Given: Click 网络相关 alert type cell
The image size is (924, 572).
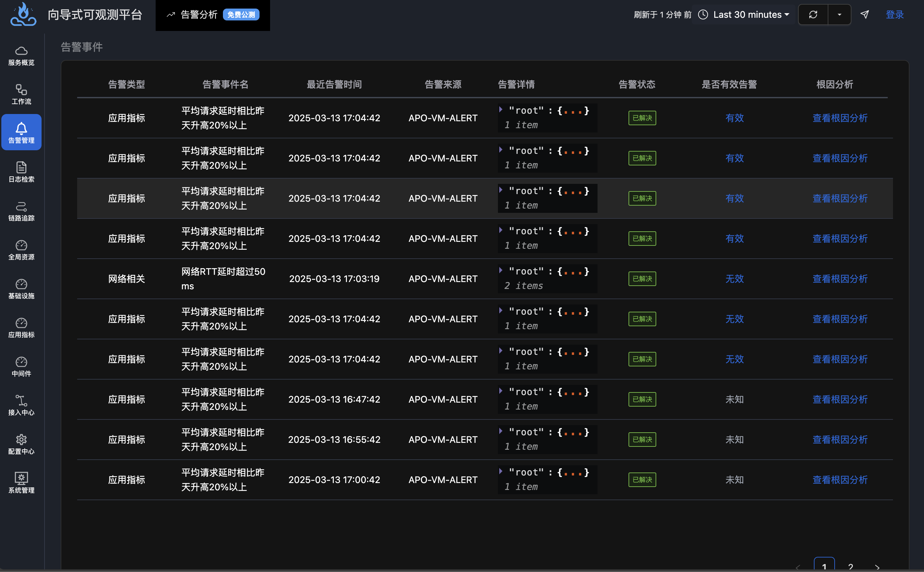Looking at the screenshot, I should point(126,279).
